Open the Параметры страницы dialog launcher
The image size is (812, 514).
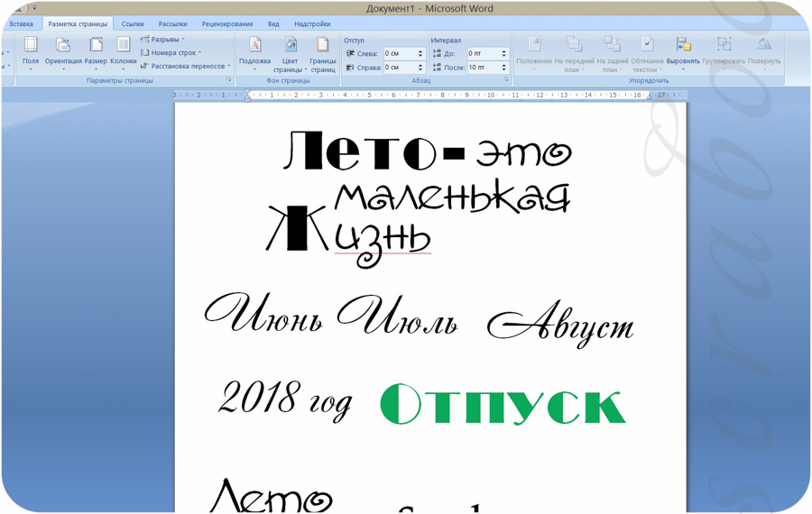tap(229, 81)
